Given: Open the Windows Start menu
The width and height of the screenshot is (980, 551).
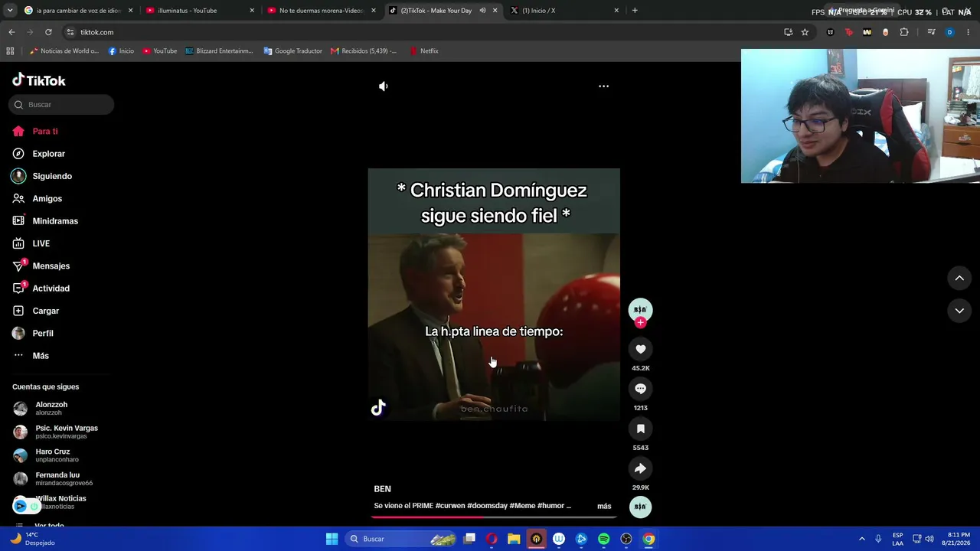Looking at the screenshot, I should coord(332,539).
